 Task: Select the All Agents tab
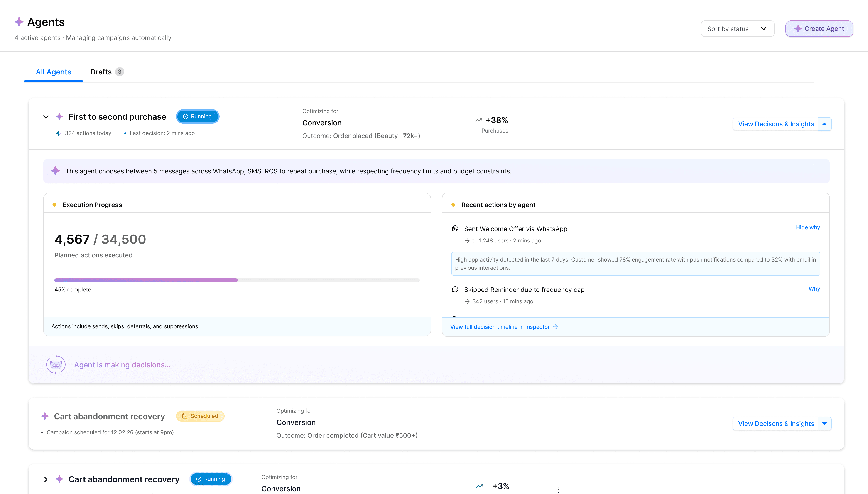(53, 72)
